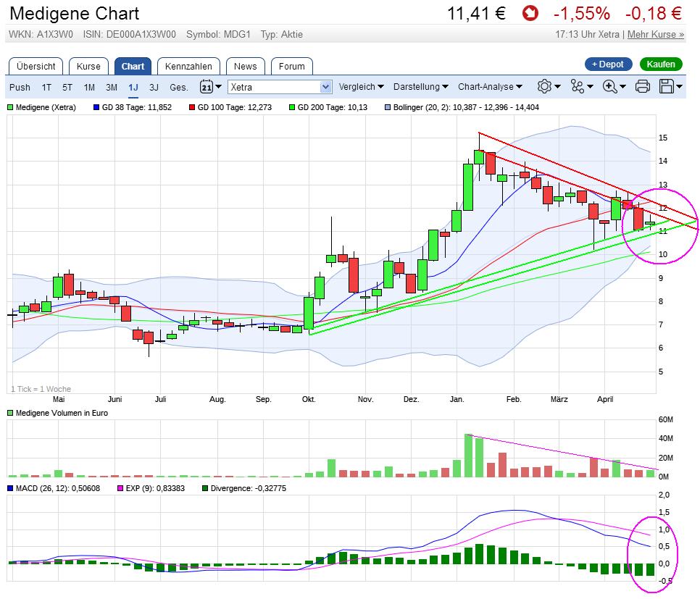Click the 1 Tick = 1 Woche note
Viewport: 700px width, 599px height.
41,389
